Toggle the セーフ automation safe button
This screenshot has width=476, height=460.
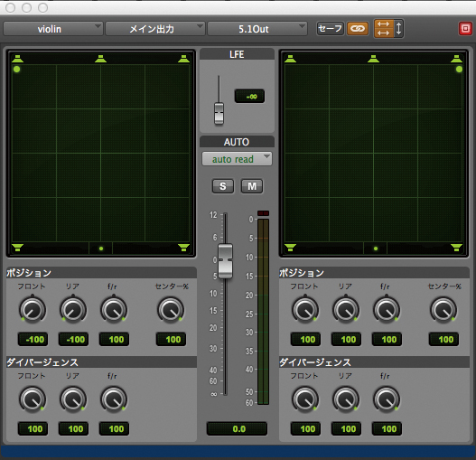(330, 29)
